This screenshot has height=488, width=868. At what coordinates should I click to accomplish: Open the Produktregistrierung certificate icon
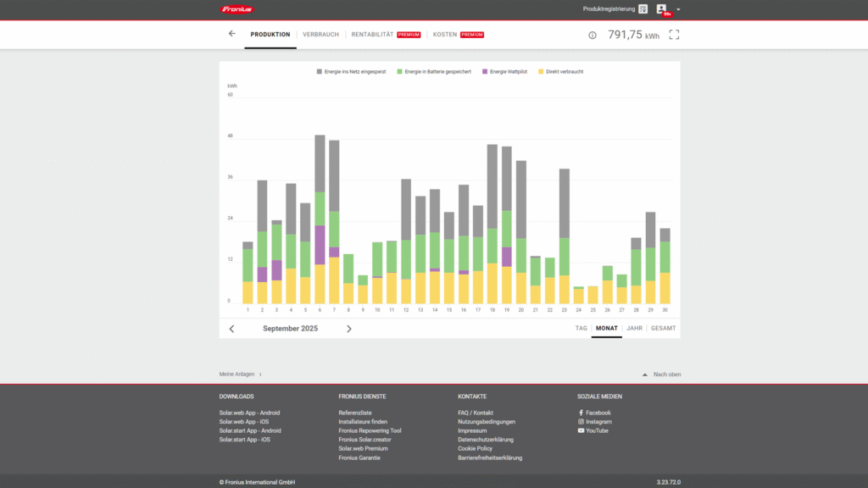643,9
